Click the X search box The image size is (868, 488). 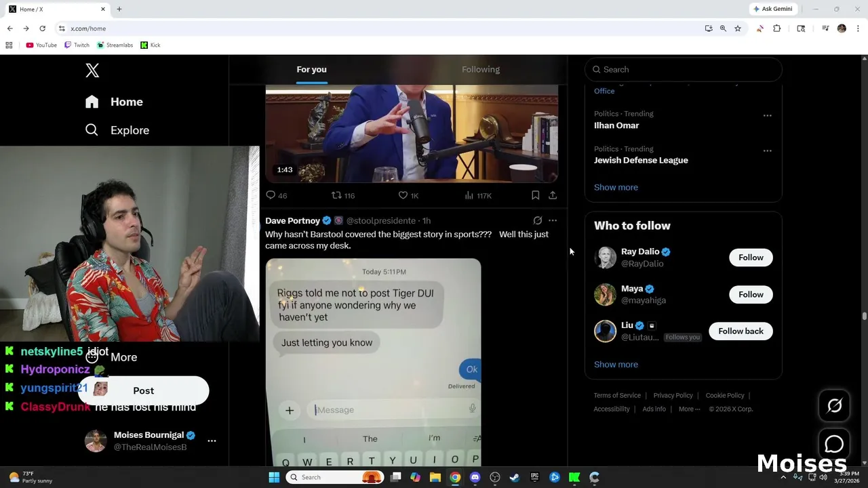pyautogui.click(x=684, y=69)
